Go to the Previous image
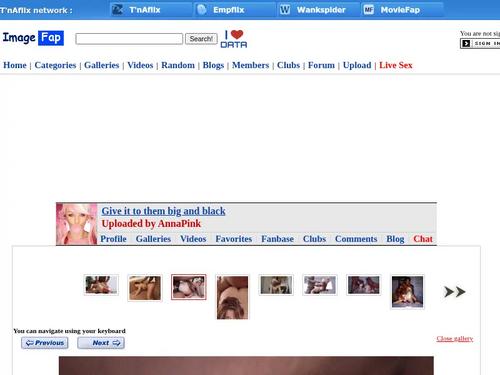 (x=45, y=343)
